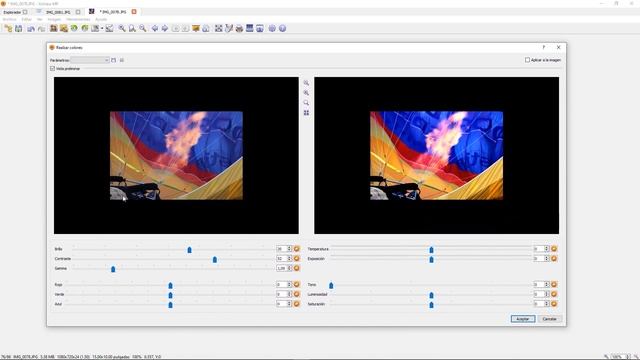Viewport: 640px width, 360px height.
Task: Go to the previous image with the left arrow
Action: (x=155, y=28)
